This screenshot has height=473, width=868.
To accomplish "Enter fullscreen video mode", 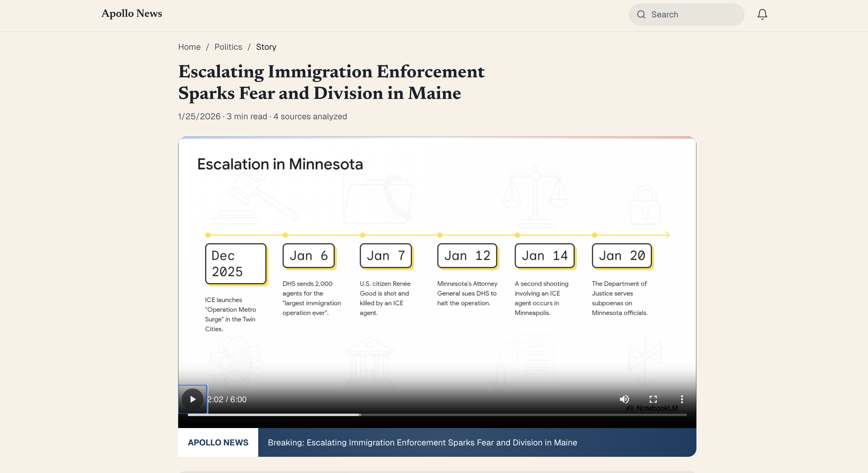I will tap(653, 399).
